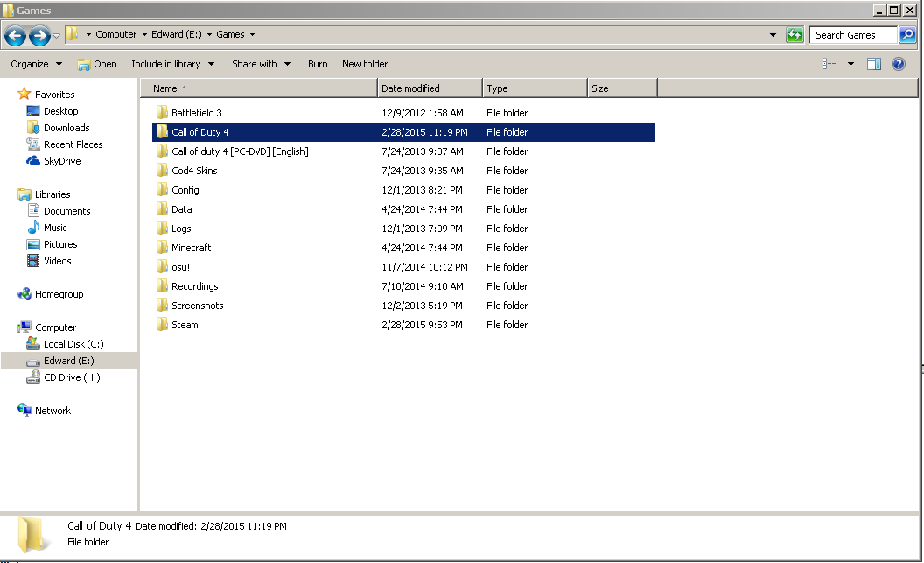Click the address bar folder icon
Screen dimensions: 924x563
click(x=72, y=33)
